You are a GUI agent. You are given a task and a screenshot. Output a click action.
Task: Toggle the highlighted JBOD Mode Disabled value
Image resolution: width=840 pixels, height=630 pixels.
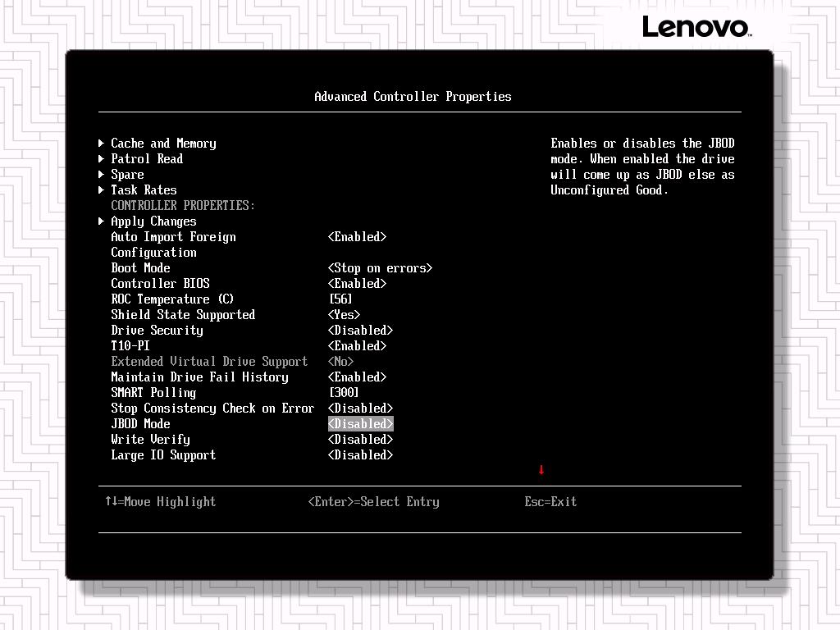[360, 424]
